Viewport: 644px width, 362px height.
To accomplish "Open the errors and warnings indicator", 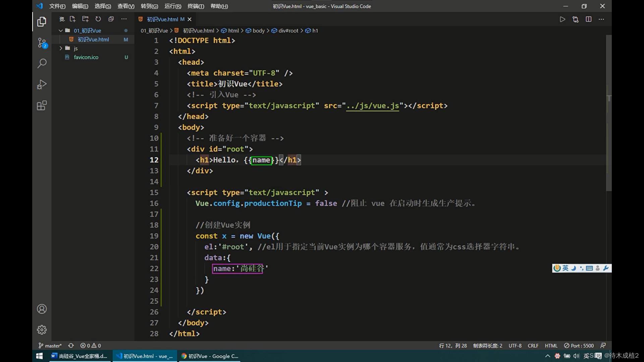I will click(x=91, y=346).
